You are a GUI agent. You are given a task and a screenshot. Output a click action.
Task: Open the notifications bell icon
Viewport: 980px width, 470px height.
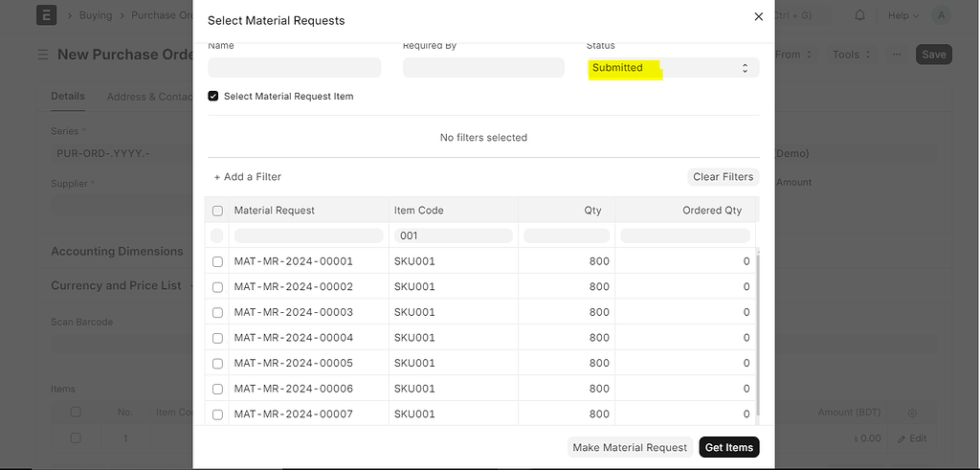point(860,15)
